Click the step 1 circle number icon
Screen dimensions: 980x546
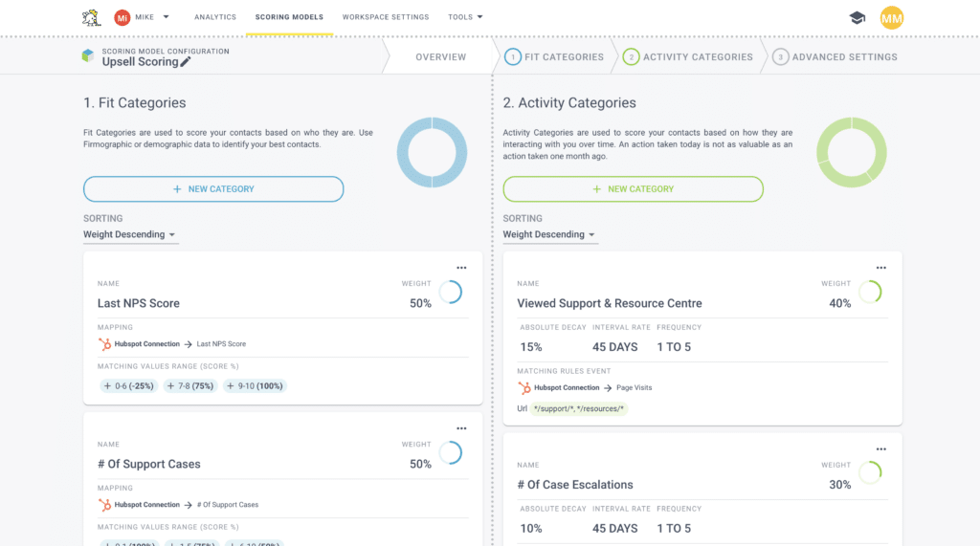click(513, 56)
